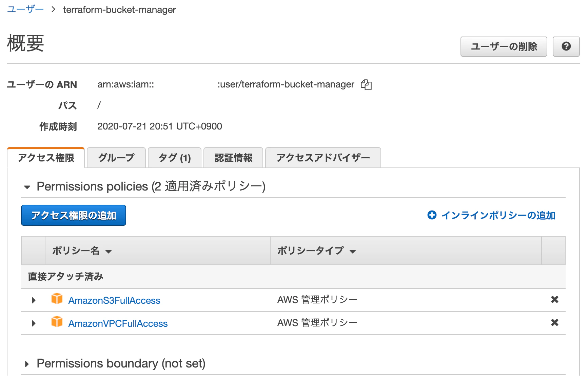
Task: Switch to the 認証情報 tab
Action: 233,158
